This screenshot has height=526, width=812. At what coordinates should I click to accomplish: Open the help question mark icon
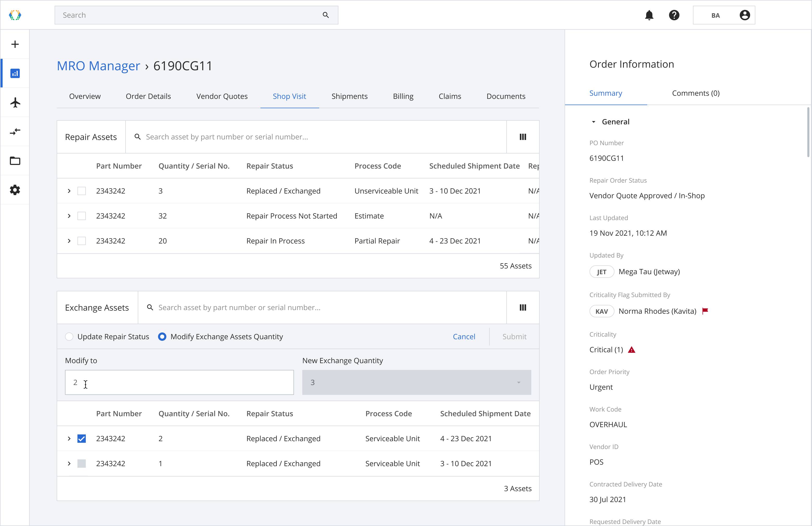coord(674,15)
